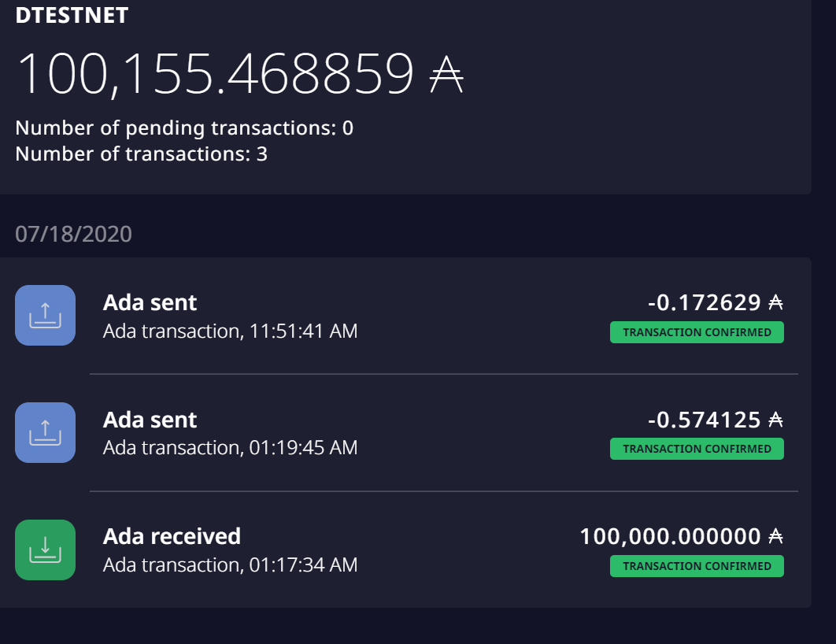Click the ADA symbol beside -0.574125
This screenshot has height=644, width=836.
coord(777,420)
